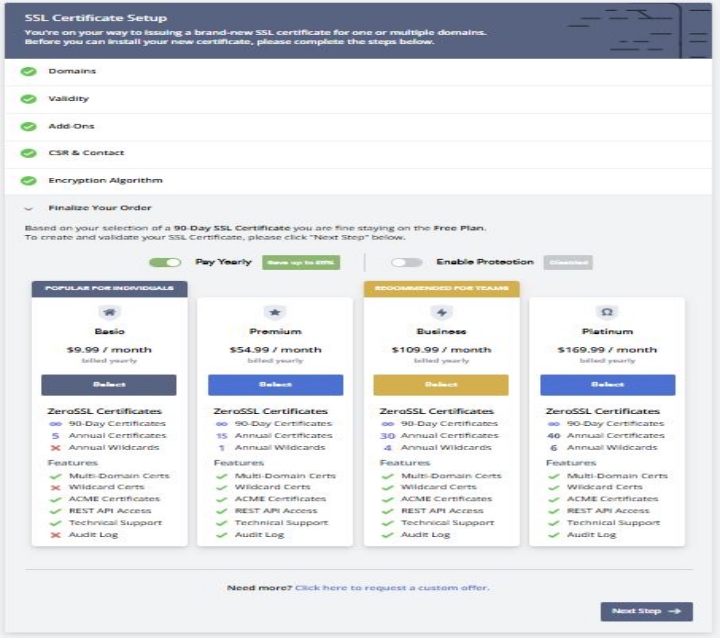
Task: Click checkmark beside Basic Multi-Domain Certs
Action: [x=56, y=476]
